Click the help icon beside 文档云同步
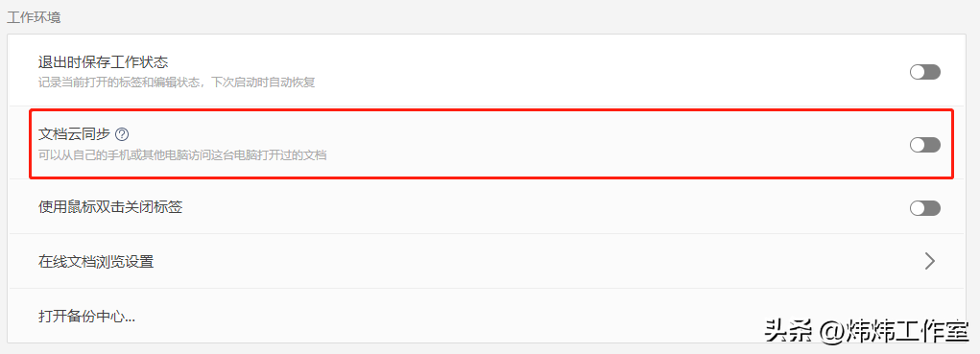This screenshot has width=980, height=354. click(123, 133)
